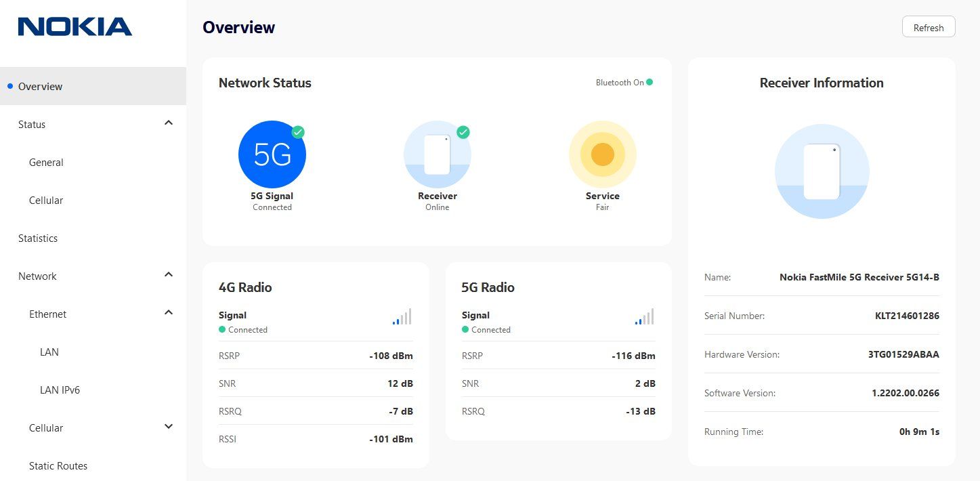
Task: Click the green Connected dot in 4G Radio
Action: tap(222, 330)
